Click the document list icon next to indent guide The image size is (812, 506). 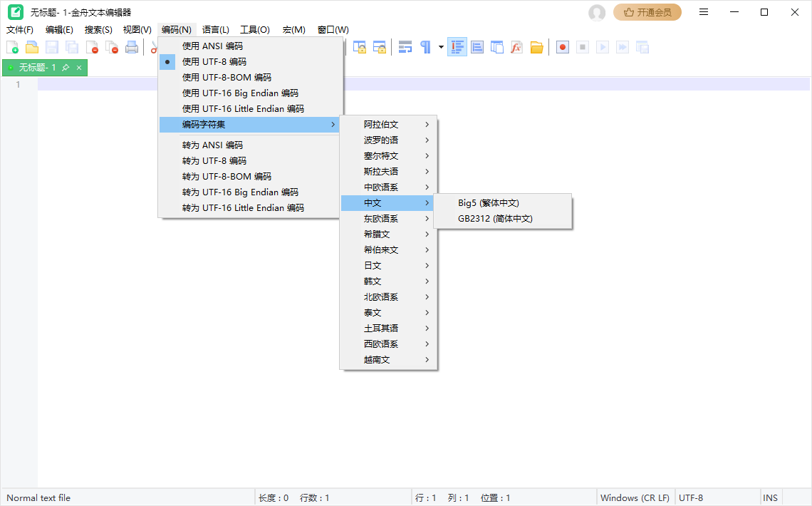coord(477,47)
